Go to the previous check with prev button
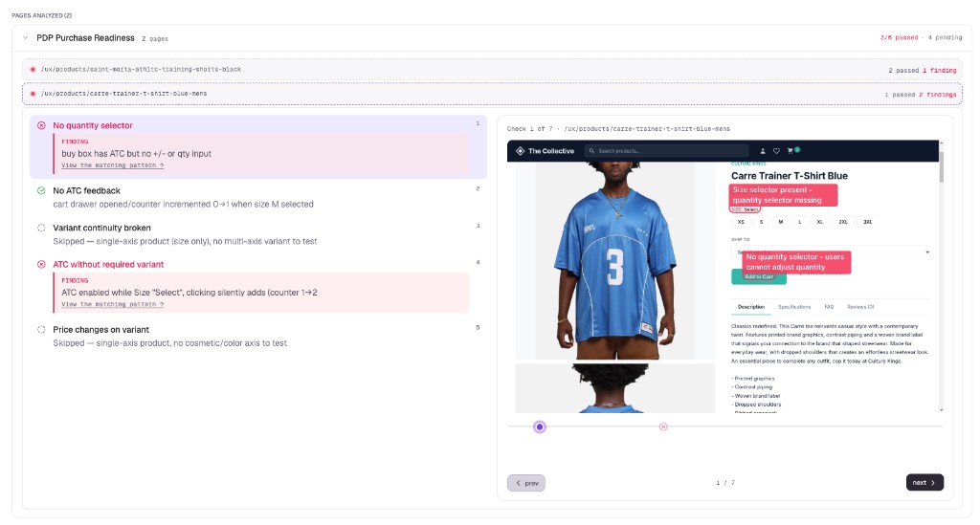The width and height of the screenshot is (980, 525). (x=526, y=483)
